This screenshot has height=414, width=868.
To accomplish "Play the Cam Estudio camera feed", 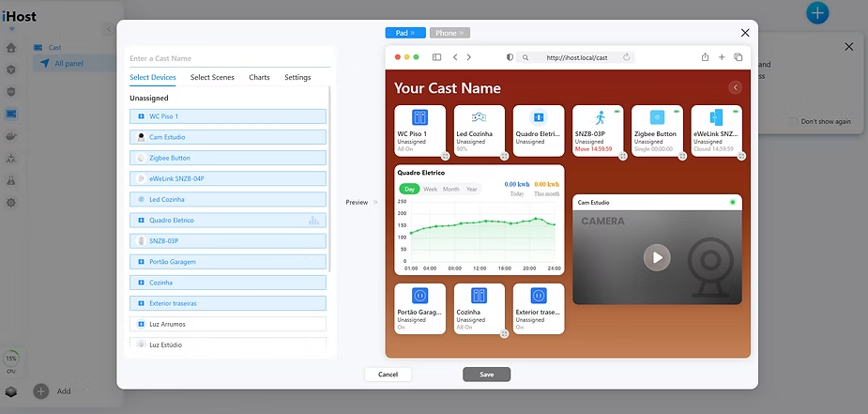I will pos(657,256).
